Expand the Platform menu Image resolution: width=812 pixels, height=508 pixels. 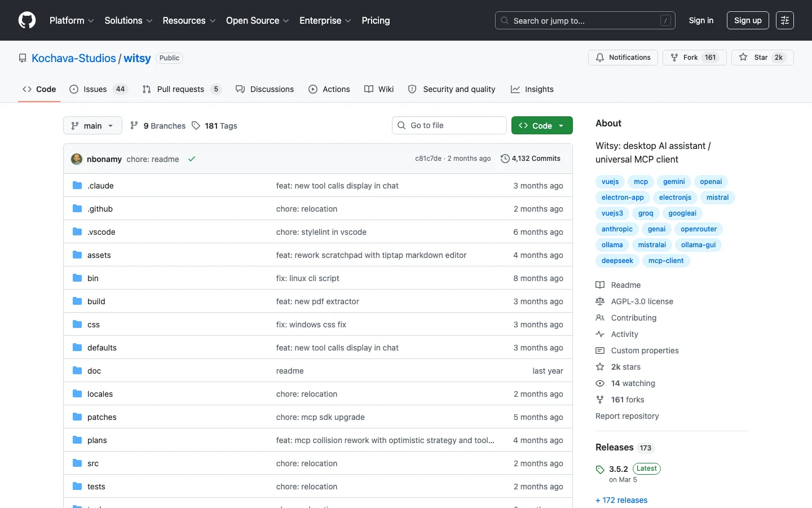[72, 20]
